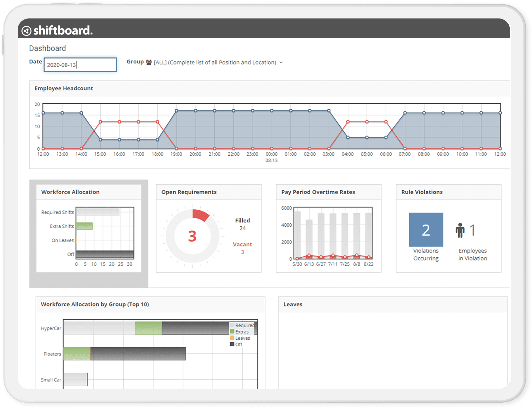Click the green Extras legend swatch
The height and width of the screenshot is (408, 532).
232,331
